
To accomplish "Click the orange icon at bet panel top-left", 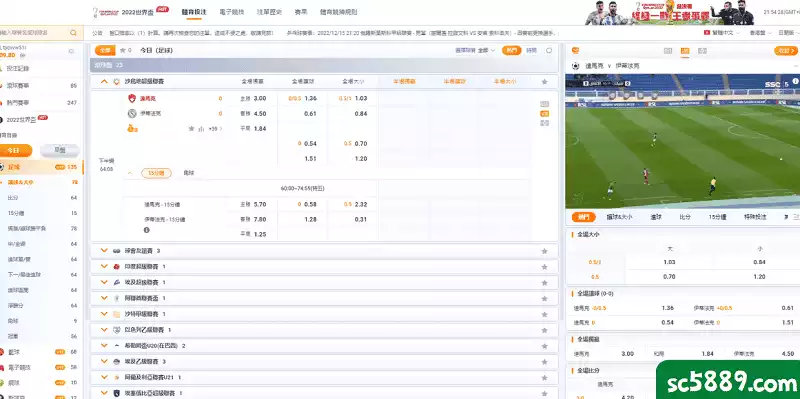I will (576, 51).
